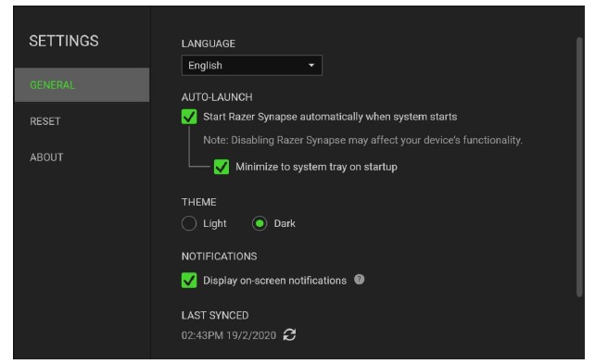Click the last synced time 02:43PM 19/2/2020
This screenshot has width=595, height=364.
(229, 335)
